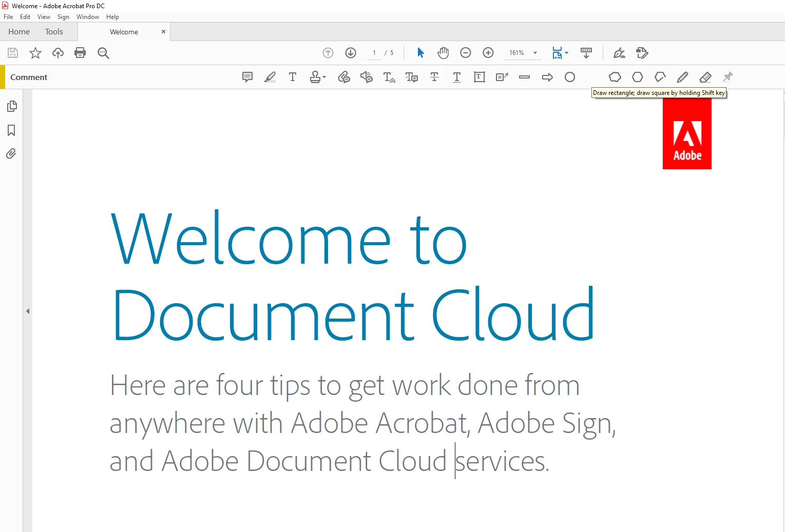Open the Window menu
This screenshot has height=532, width=785.
pyautogui.click(x=88, y=17)
